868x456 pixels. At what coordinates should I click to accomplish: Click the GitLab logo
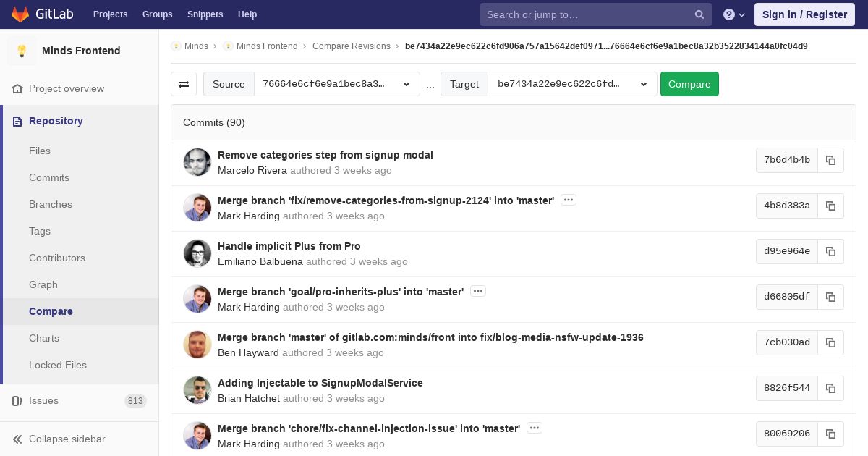coord(42,14)
